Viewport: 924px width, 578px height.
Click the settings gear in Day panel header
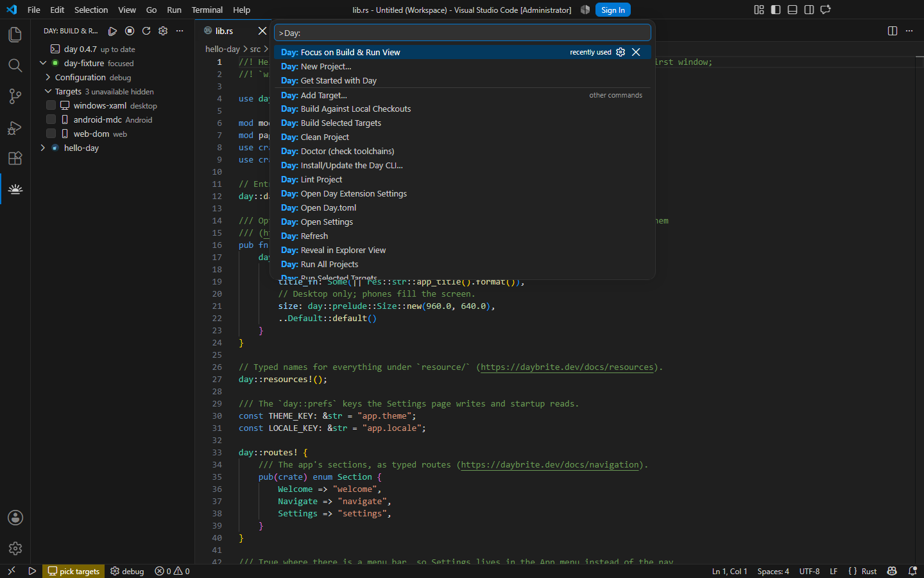(x=163, y=31)
